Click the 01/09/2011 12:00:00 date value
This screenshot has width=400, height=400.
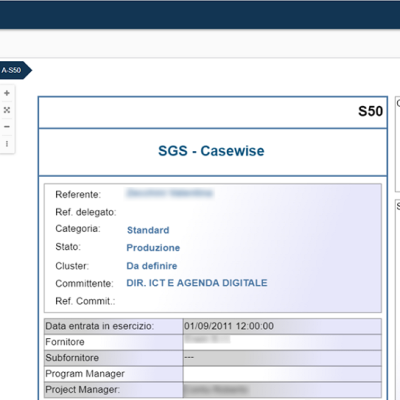pos(229,326)
